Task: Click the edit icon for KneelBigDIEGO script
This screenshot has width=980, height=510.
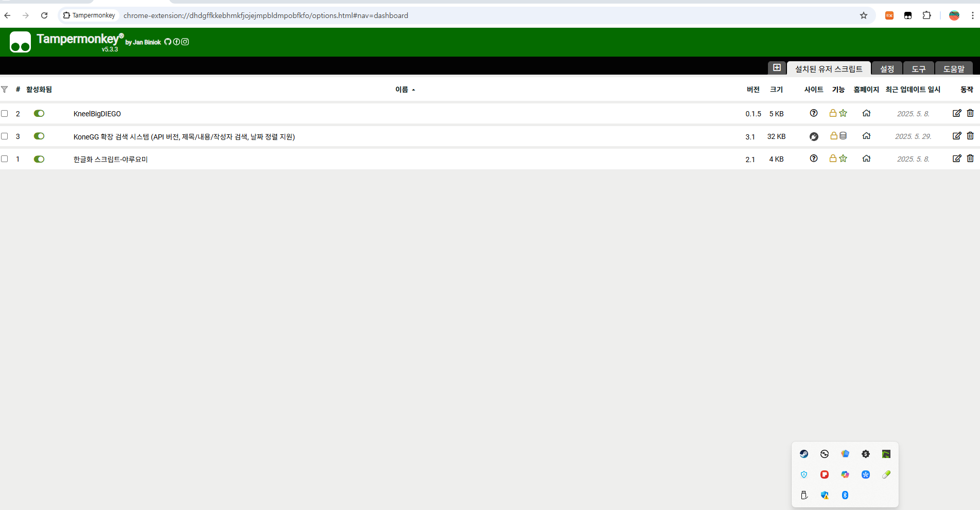Action: (956, 113)
